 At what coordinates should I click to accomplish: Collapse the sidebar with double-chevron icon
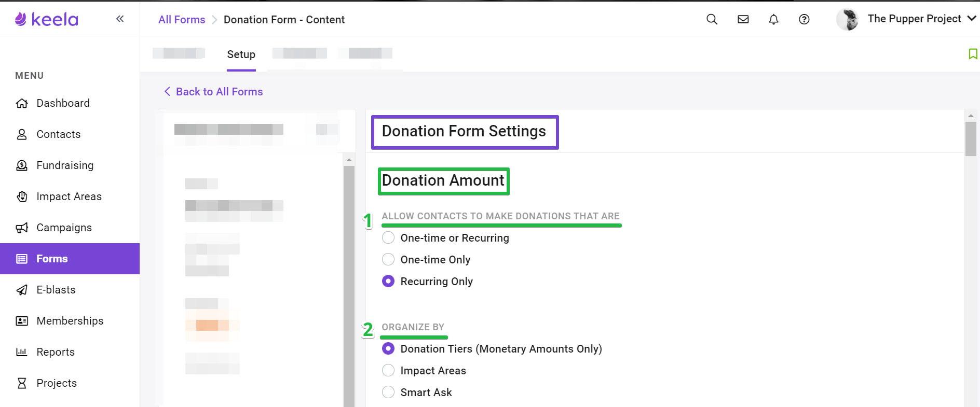point(120,19)
